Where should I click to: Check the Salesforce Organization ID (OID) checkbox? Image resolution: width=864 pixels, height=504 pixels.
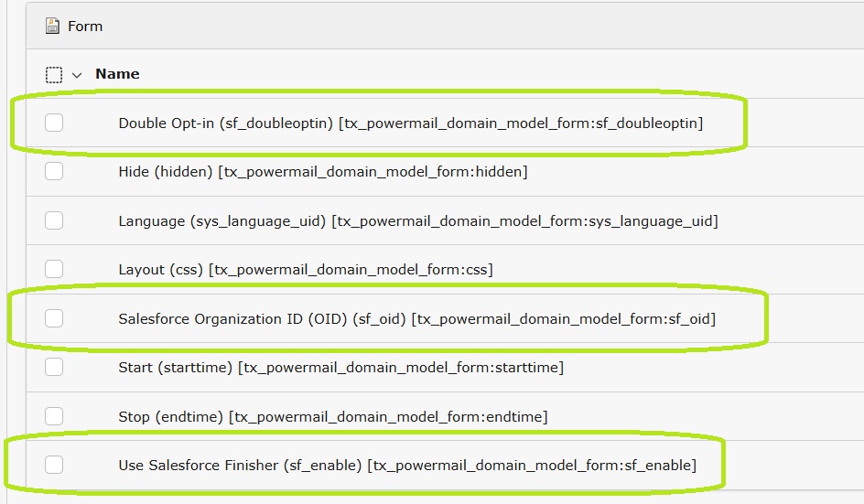[x=54, y=317]
